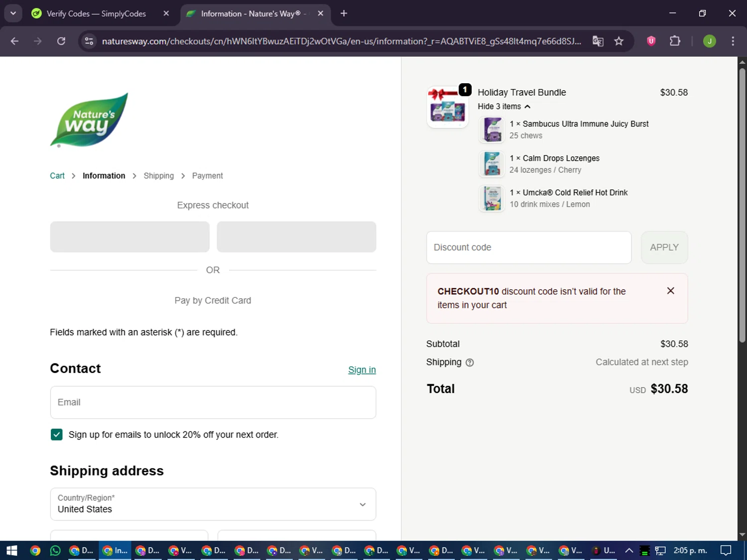Click the '10 drink mixes / Lemon' variant text
This screenshot has width=747, height=560.
tap(550, 204)
